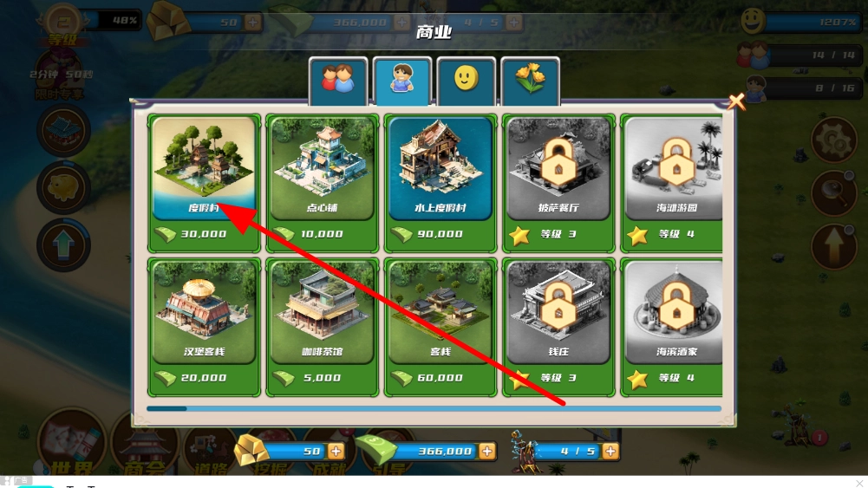
Task: Choose the 咖啡茶馆 building card
Action: coord(323,327)
